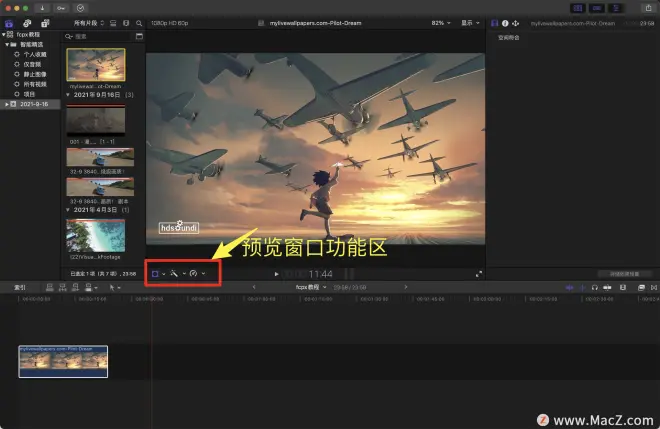Screen dimensions: 660x429
Task: Open the Video inspector filmstrip tab
Action: coord(495,23)
